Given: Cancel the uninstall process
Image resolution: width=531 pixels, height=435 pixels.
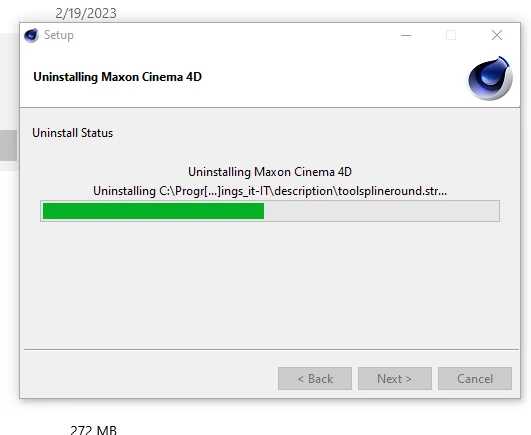Looking at the screenshot, I should click(475, 378).
